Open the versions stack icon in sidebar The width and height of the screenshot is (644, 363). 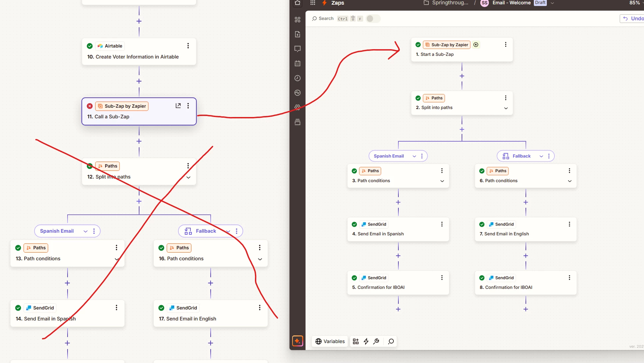pos(298,122)
